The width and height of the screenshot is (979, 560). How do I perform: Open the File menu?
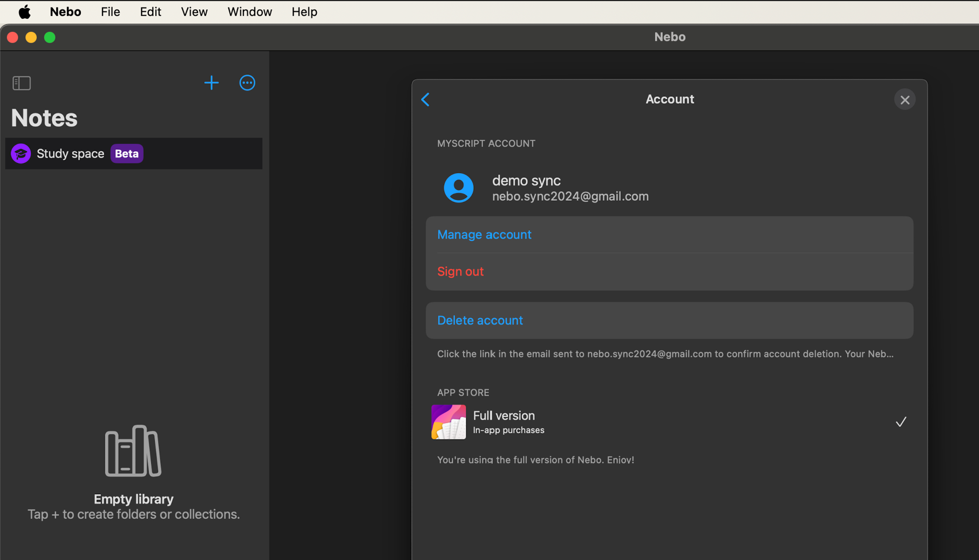pyautogui.click(x=111, y=12)
